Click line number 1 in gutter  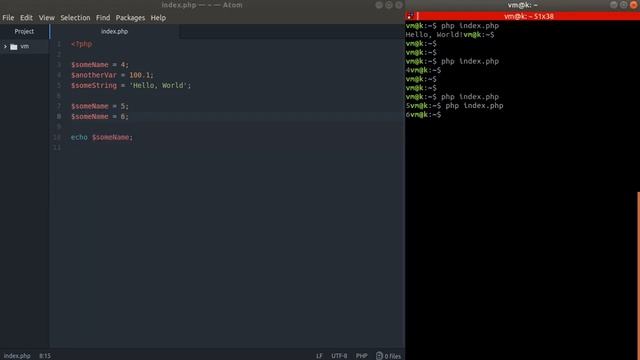click(x=59, y=44)
